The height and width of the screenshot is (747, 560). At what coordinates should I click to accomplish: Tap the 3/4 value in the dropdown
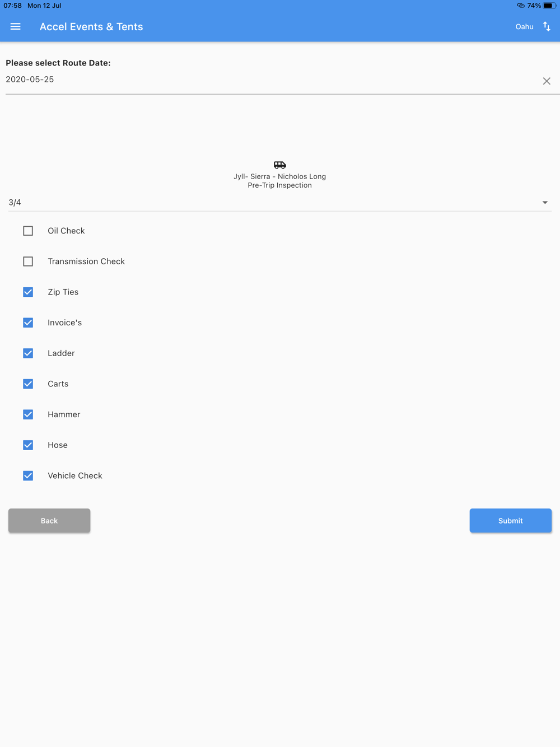(15, 203)
